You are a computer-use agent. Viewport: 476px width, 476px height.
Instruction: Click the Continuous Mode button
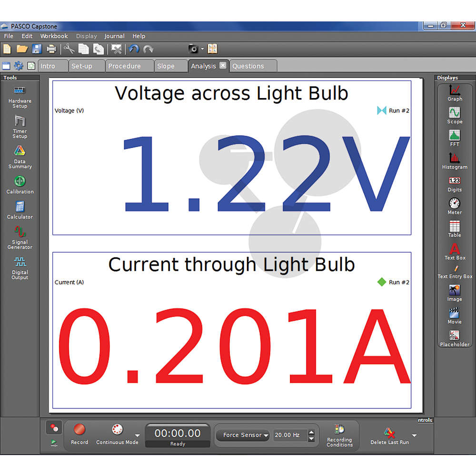[117, 435]
